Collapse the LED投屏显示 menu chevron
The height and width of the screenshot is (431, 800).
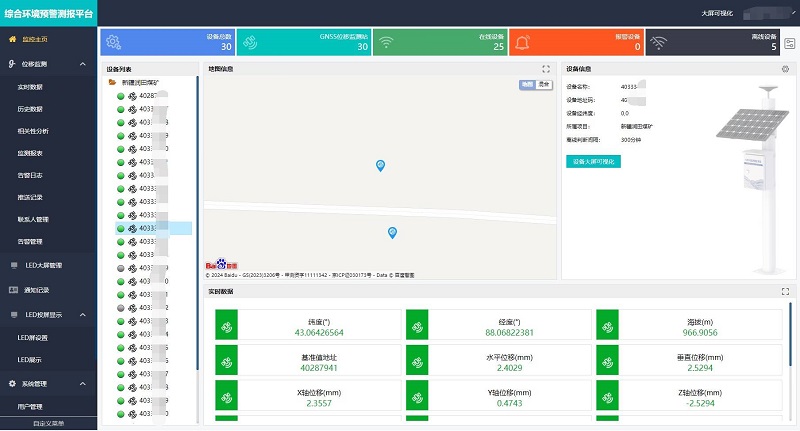(83, 315)
